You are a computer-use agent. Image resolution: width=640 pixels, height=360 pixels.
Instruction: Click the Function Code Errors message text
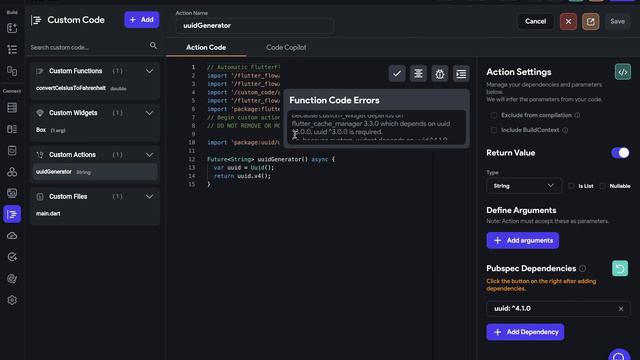click(376, 127)
